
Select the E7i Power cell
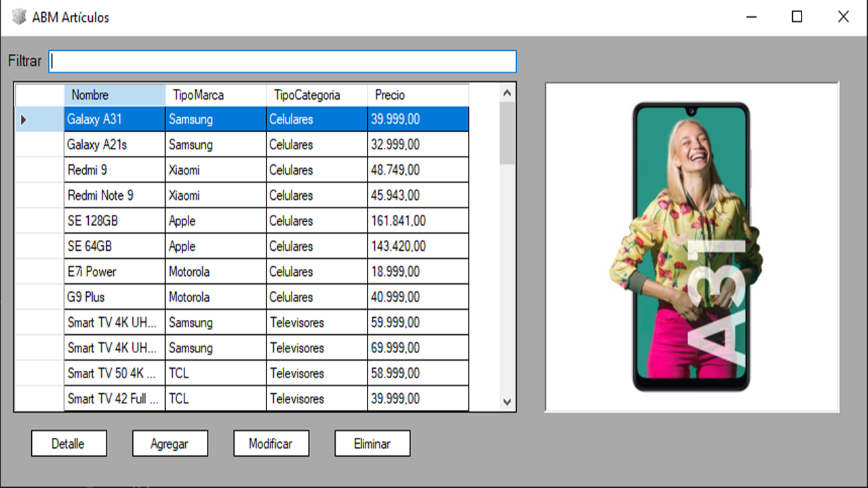pyautogui.click(x=115, y=272)
